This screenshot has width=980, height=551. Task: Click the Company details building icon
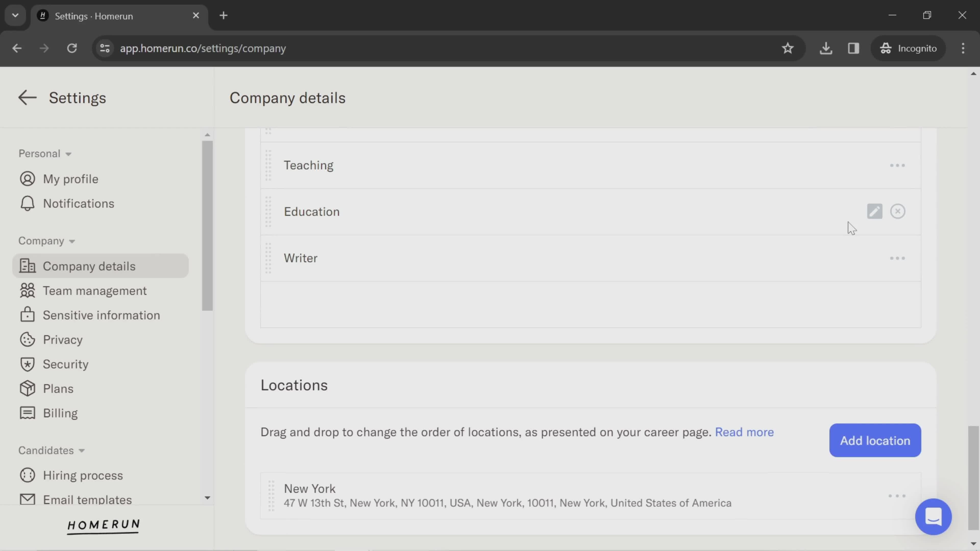(x=27, y=266)
